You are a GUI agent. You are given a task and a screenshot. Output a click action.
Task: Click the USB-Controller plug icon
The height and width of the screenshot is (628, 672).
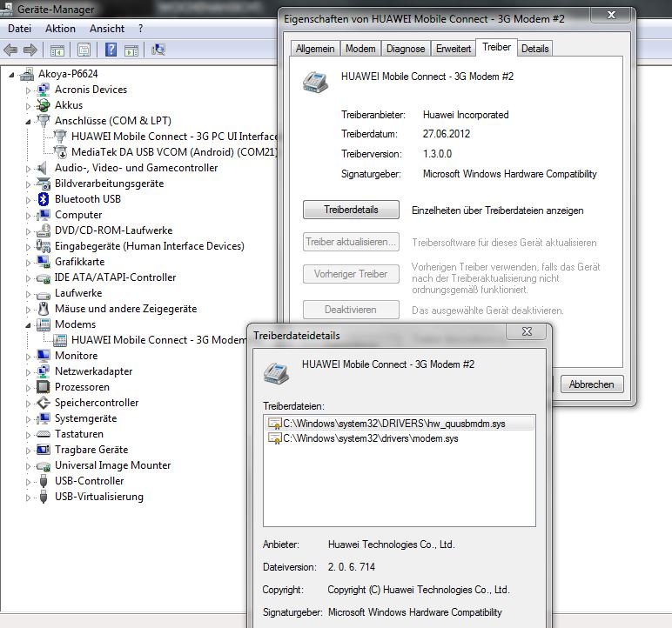click(x=44, y=481)
